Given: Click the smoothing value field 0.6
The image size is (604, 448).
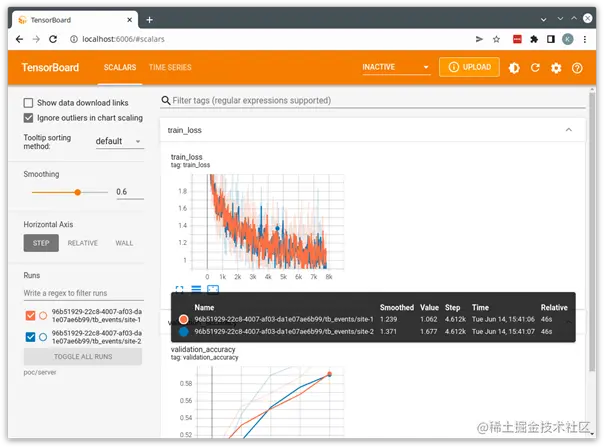Looking at the screenshot, I should coord(130,192).
